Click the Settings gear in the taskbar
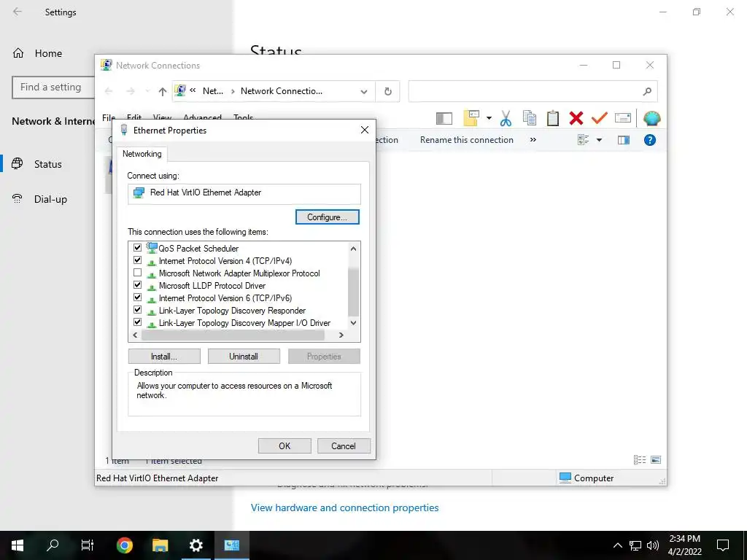The image size is (747, 560). tap(196, 545)
